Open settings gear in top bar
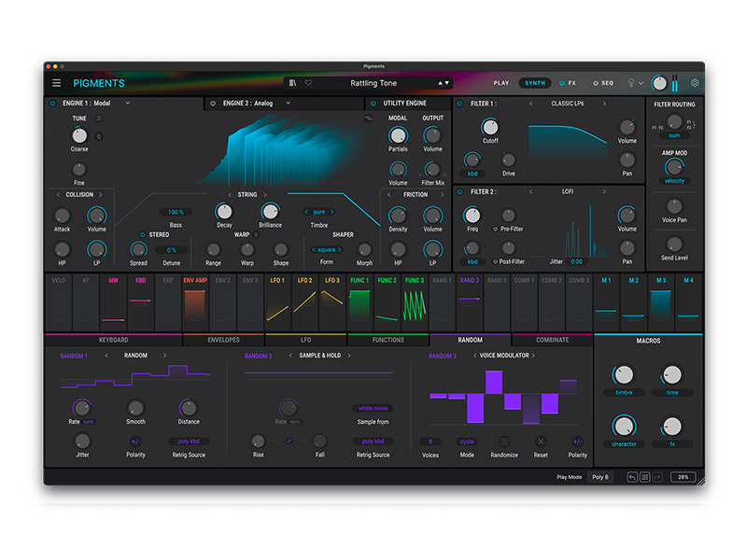 pos(695,83)
